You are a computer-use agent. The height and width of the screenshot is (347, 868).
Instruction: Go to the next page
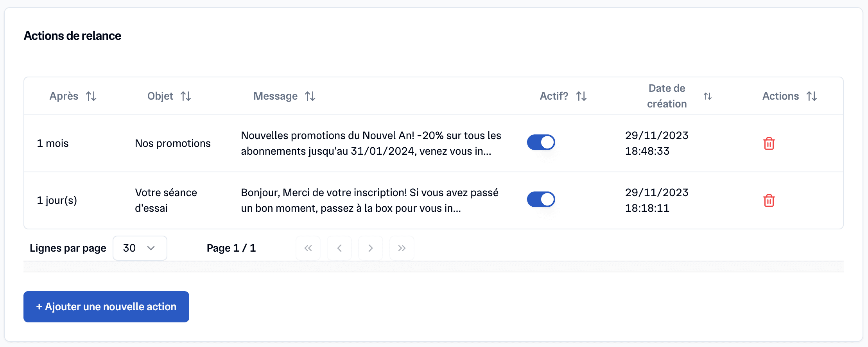pos(370,248)
